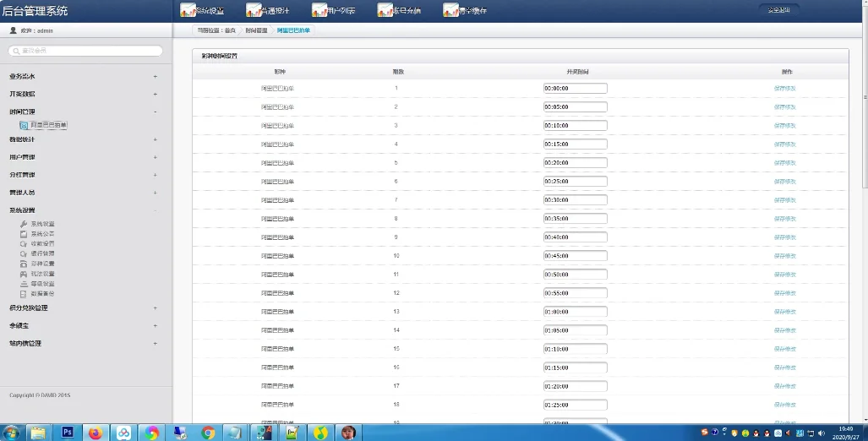Expand the 用户管理 plus sign
The height and width of the screenshot is (441, 868).
(155, 157)
